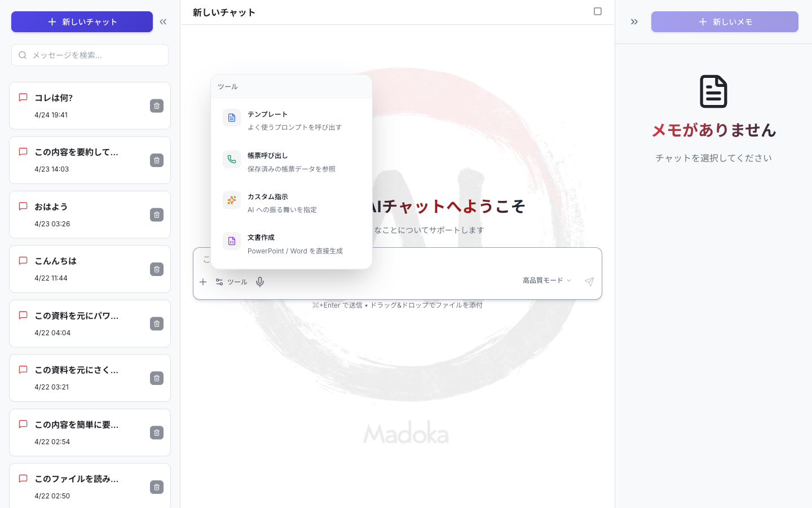This screenshot has width=812, height=508.
Task: Click the search magnifier icon
Action: pos(23,55)
